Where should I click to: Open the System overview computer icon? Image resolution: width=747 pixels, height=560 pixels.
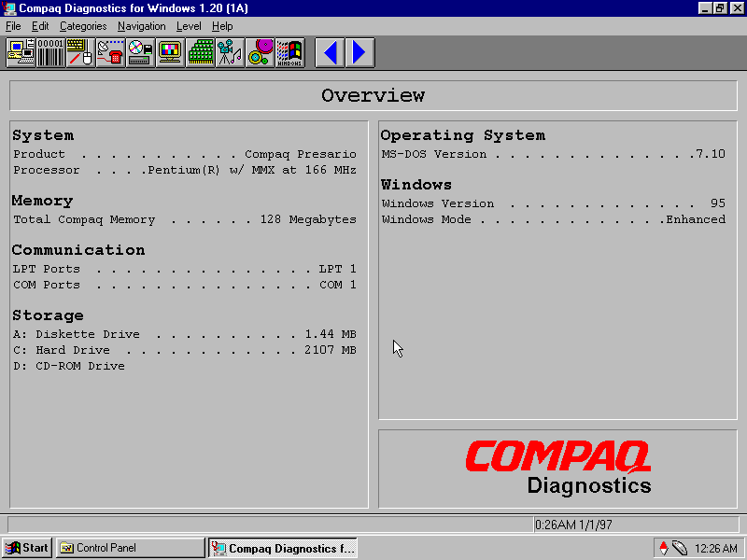click(x=21, y=52)
